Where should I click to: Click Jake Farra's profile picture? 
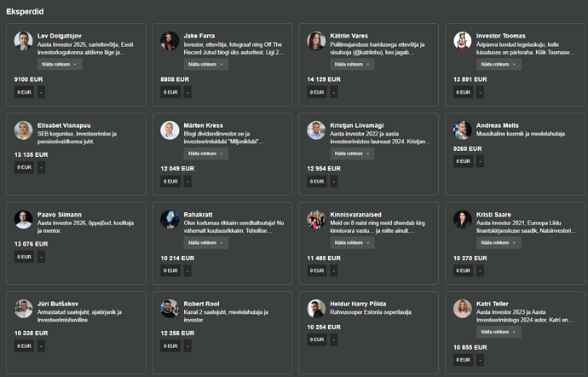170,41
